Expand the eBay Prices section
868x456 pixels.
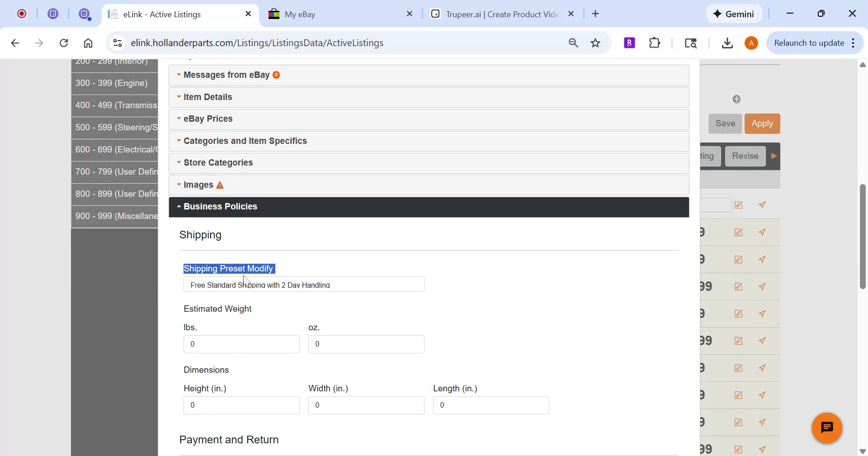point(208,119)
